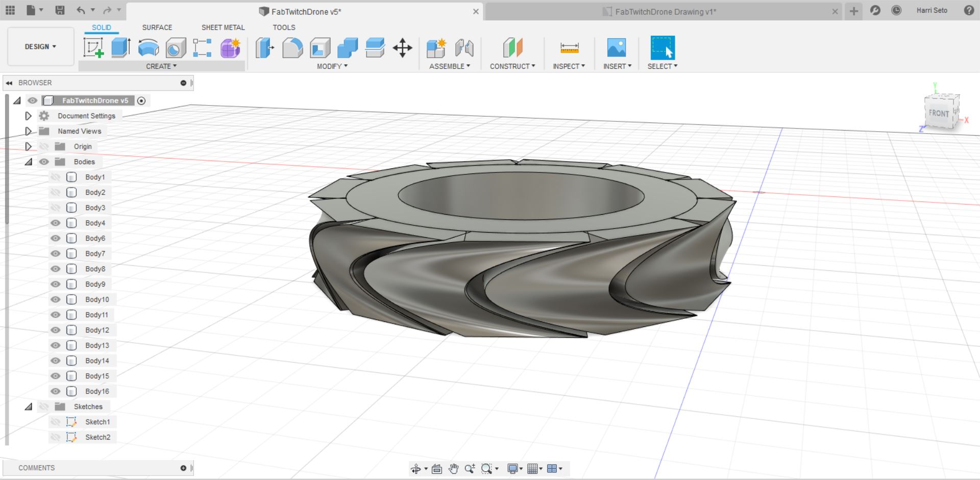Collapse the Bodies folder

29,162
